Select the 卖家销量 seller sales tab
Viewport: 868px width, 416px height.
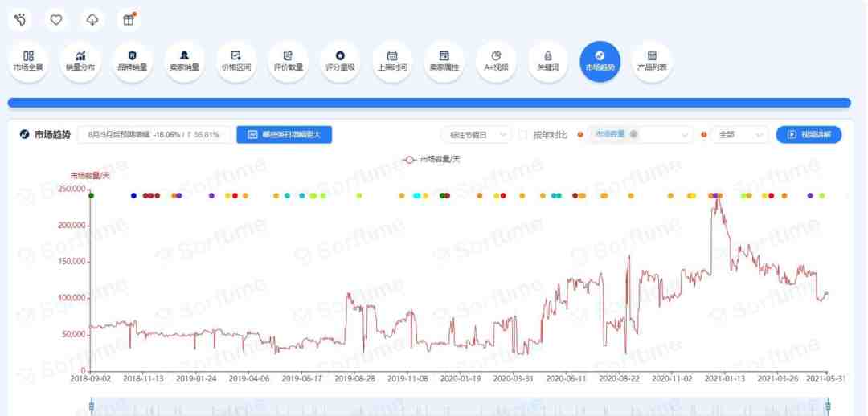pos(184,61)
